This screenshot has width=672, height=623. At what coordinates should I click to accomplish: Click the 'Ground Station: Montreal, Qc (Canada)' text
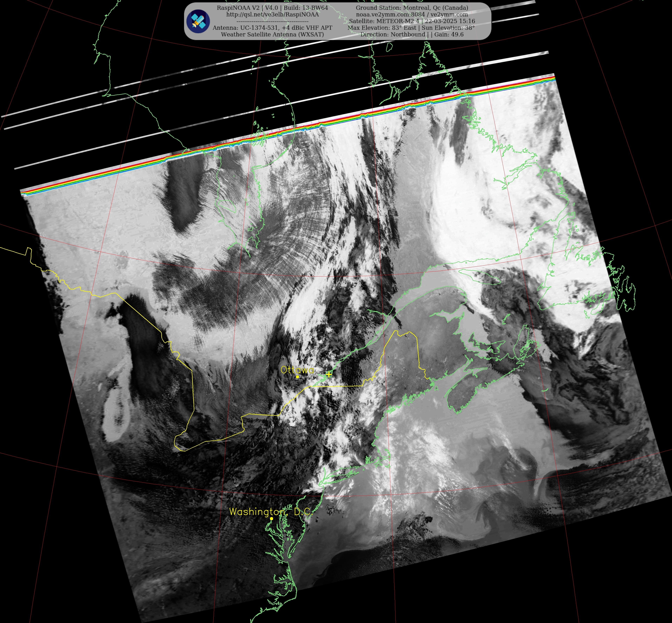click(412, 8)
